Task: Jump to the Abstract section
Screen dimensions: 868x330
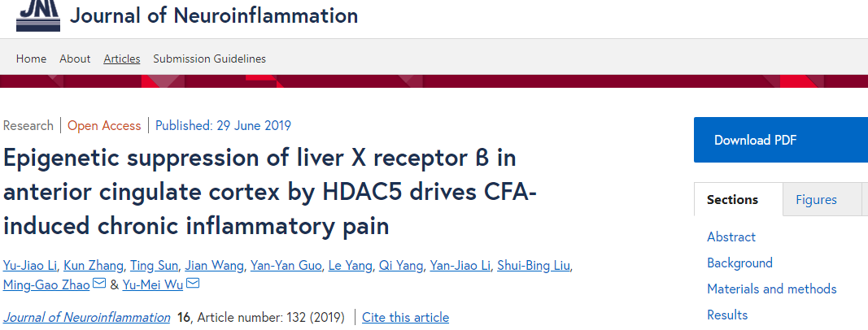Action: (x=731, y=237)
